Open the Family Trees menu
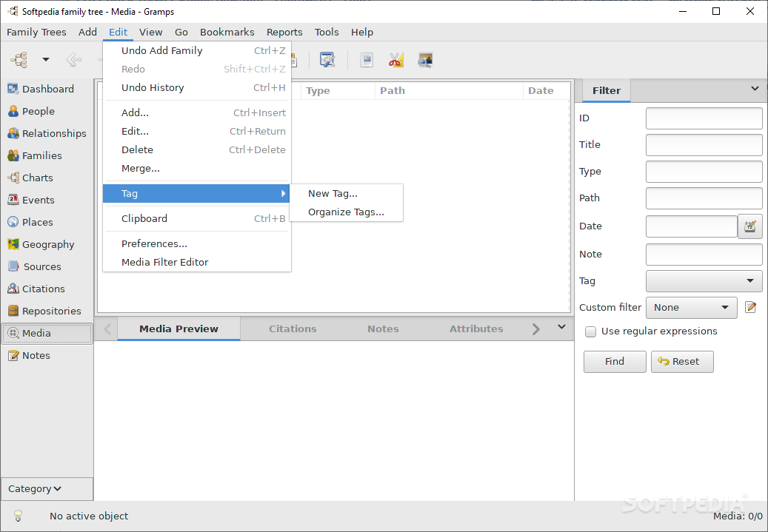 tap(36, 33)
